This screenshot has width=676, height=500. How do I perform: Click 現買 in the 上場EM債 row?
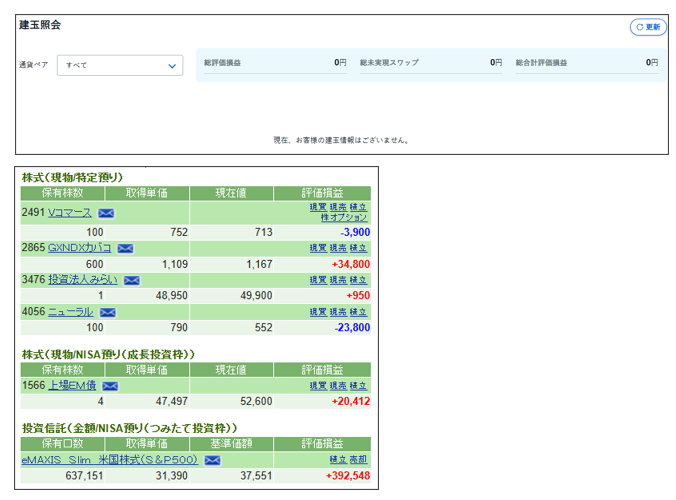pos(318,386)
